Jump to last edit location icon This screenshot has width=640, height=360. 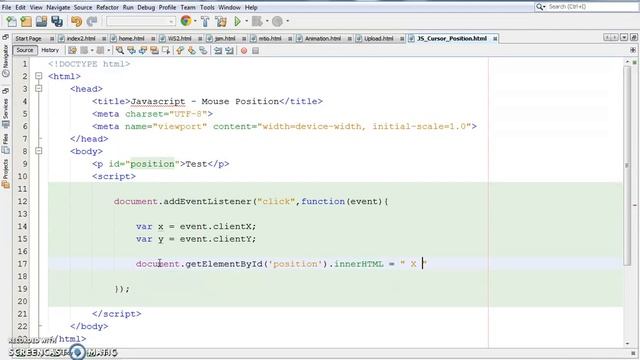point(72,51)
